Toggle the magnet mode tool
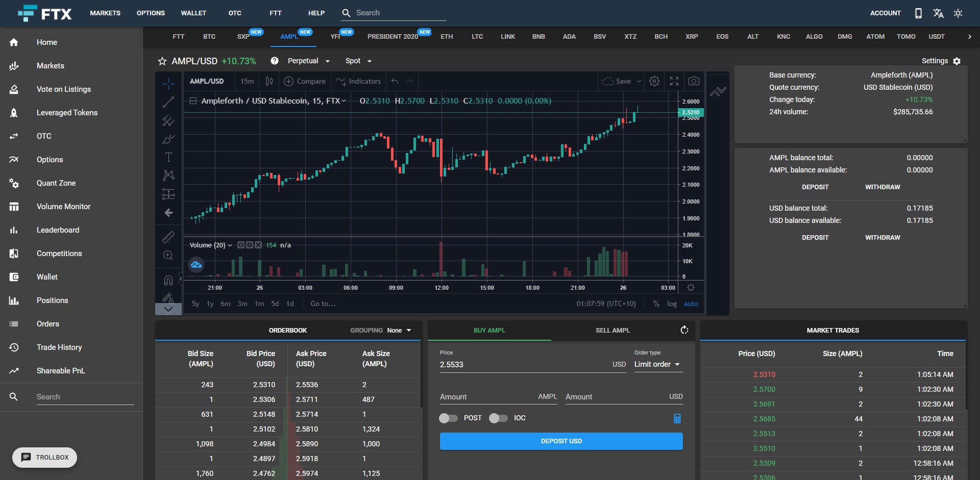Viewport: 980px width, 480px height. tap(168, 280)
